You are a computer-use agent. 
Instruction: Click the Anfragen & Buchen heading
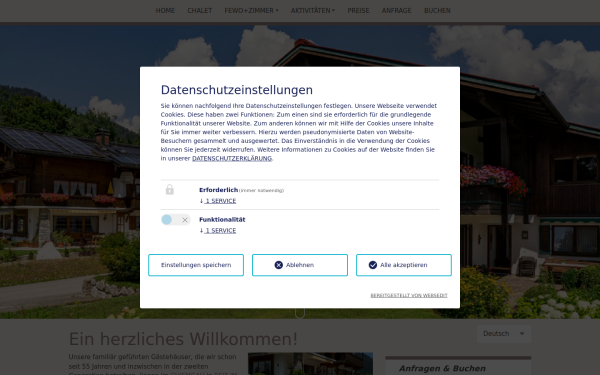pos(442,368)
